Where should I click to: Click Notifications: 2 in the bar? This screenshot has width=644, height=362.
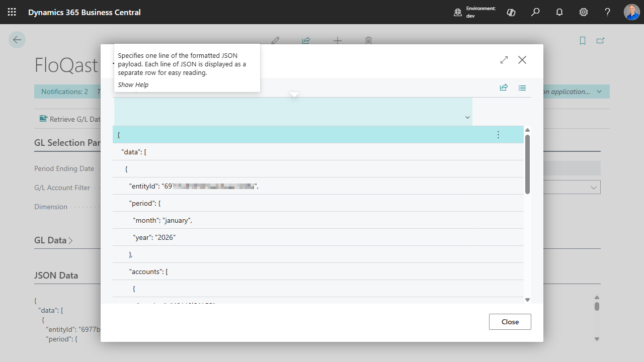tap(64, 92)
